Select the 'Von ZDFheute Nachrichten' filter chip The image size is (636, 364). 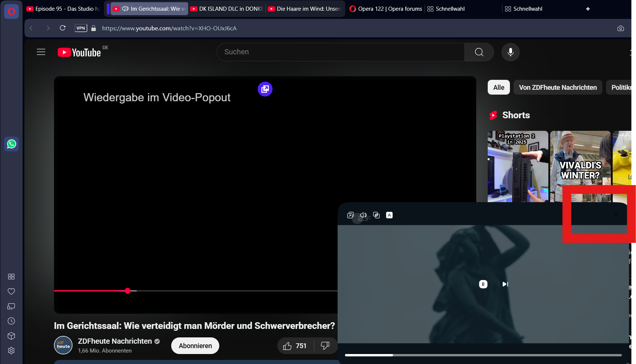(558, 88)
